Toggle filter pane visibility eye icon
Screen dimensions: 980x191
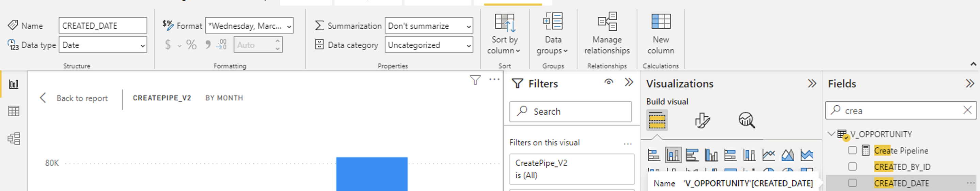click(609, 82)
